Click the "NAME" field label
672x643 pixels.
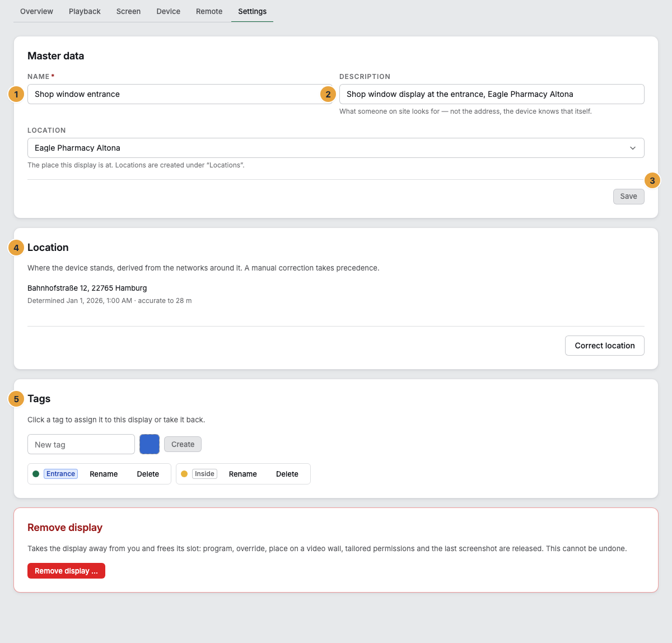[39, 77]
